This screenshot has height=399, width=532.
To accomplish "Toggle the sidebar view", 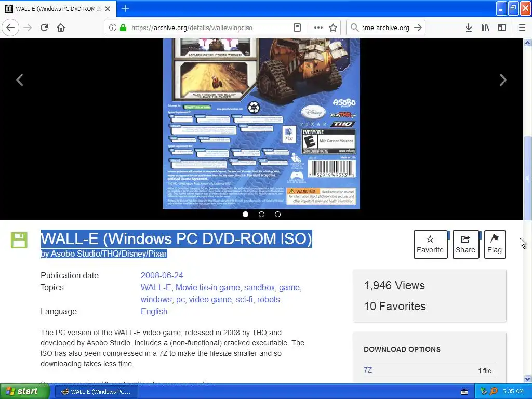I will 502,28.
